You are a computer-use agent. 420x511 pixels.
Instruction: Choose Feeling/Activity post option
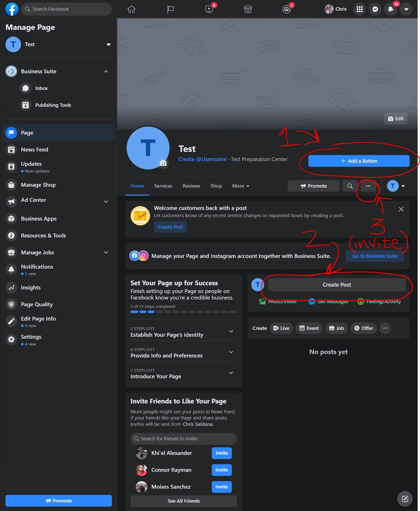point(379,301)
